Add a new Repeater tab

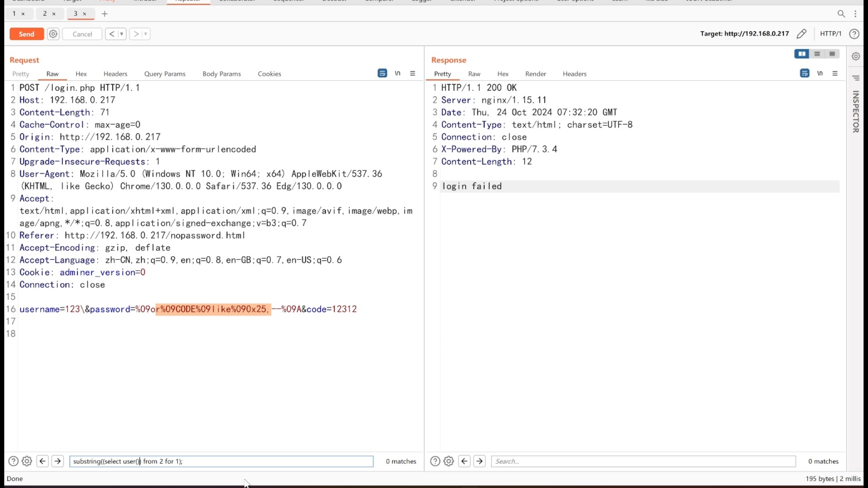[x=104, y=14]
